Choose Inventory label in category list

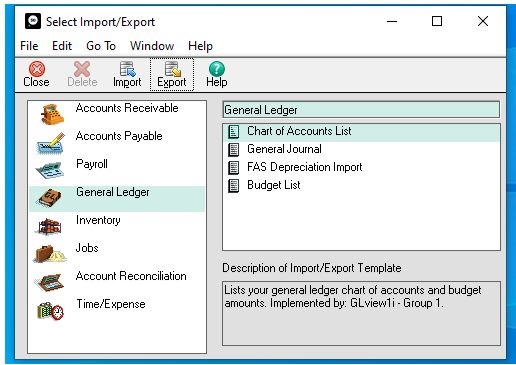tap(98, 220)
